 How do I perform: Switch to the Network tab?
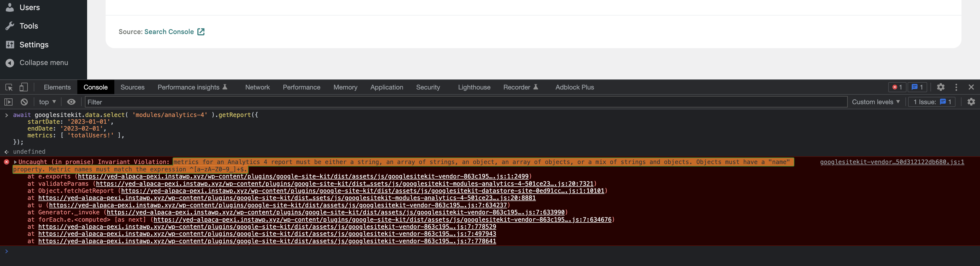[258, 87]
